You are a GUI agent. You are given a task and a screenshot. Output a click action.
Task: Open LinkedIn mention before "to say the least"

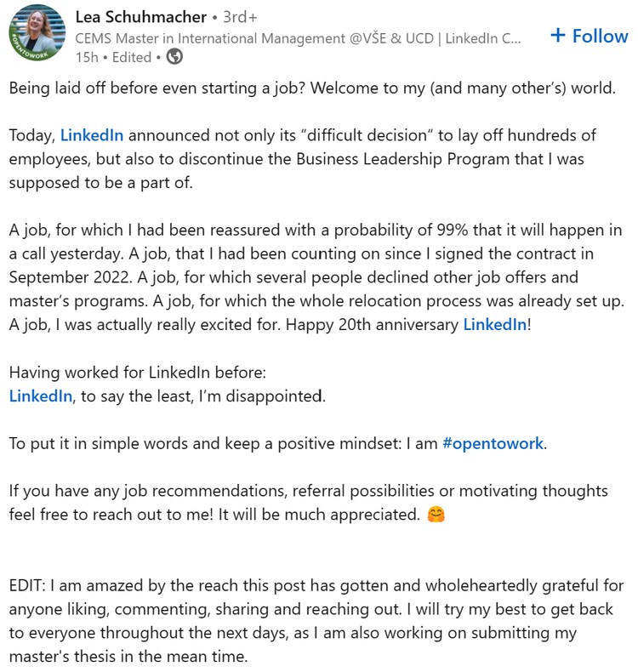[40, 396]
